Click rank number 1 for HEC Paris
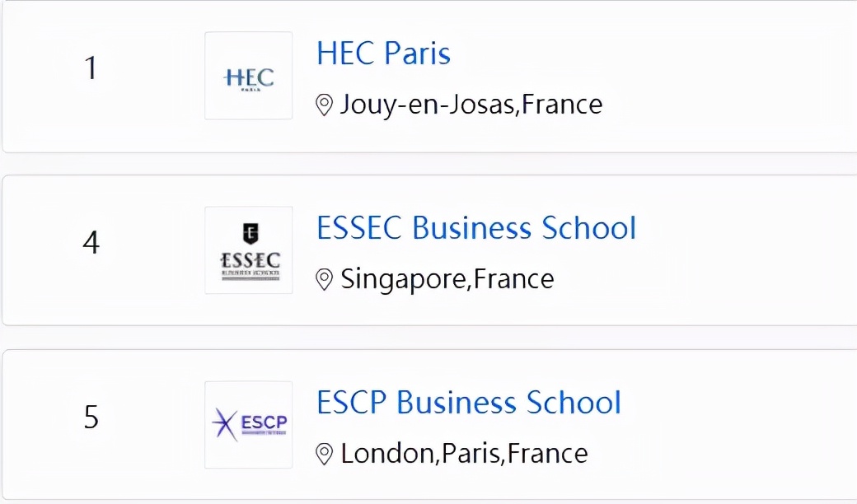Screen dimensions: 857x504 coord(91,68)
